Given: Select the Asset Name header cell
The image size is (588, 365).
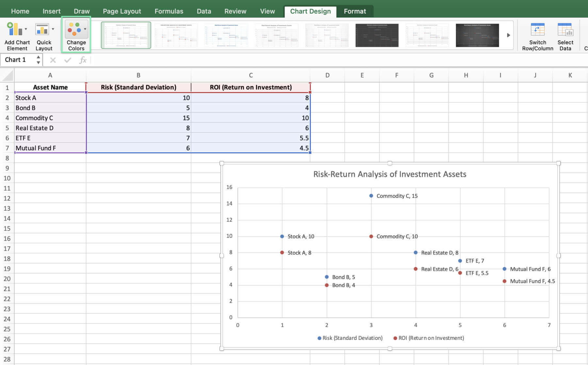Looking at the screenshot, I should [50, 87].
